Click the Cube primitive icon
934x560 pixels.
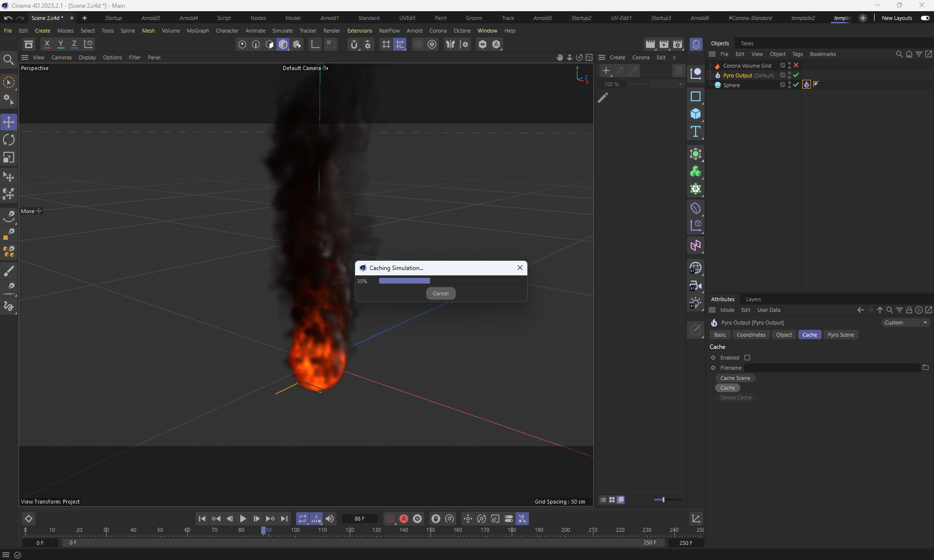[x=696, y=114]
